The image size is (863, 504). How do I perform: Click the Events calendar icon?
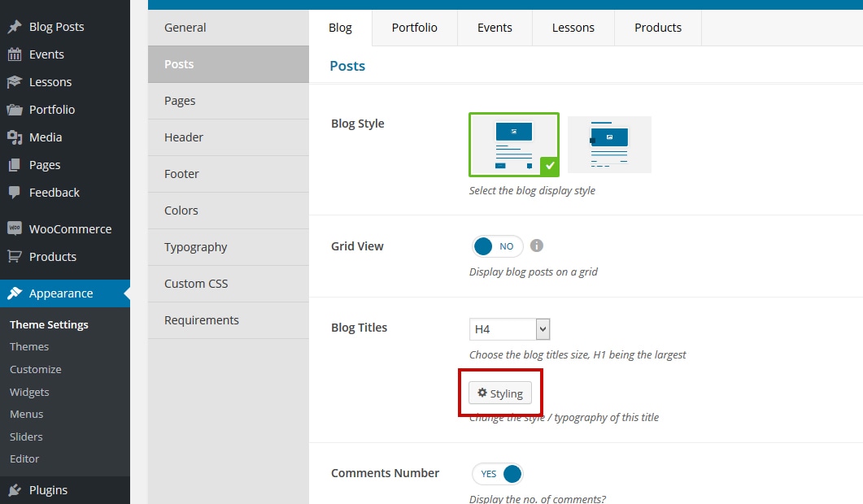click(x=15, y=54)
